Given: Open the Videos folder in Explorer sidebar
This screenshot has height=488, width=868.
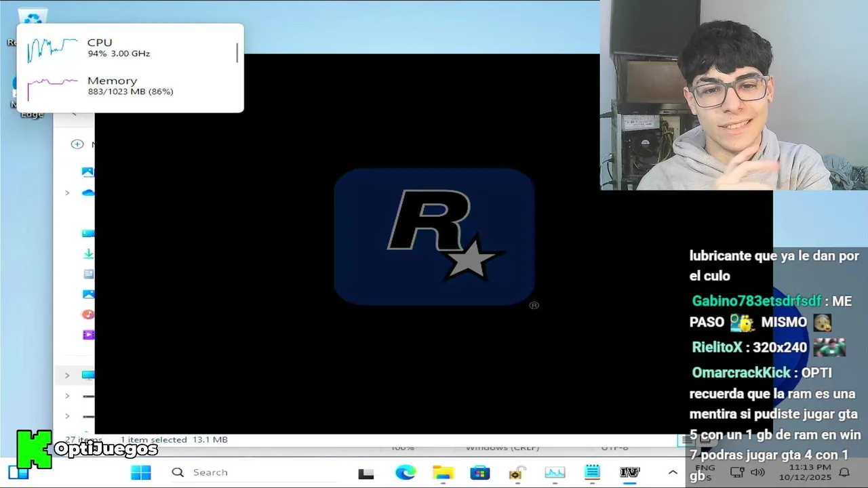Looking at the screenshot, I should click(x=88, y=335).
